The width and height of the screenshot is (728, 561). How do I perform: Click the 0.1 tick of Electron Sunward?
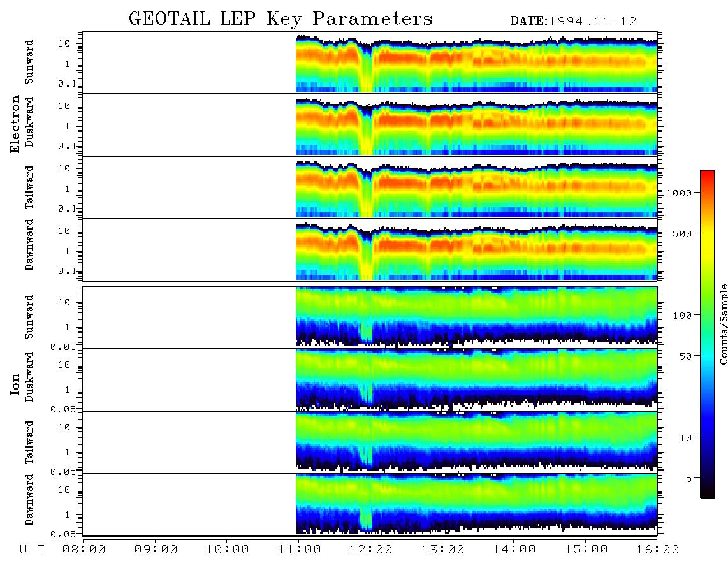(67, 84)
